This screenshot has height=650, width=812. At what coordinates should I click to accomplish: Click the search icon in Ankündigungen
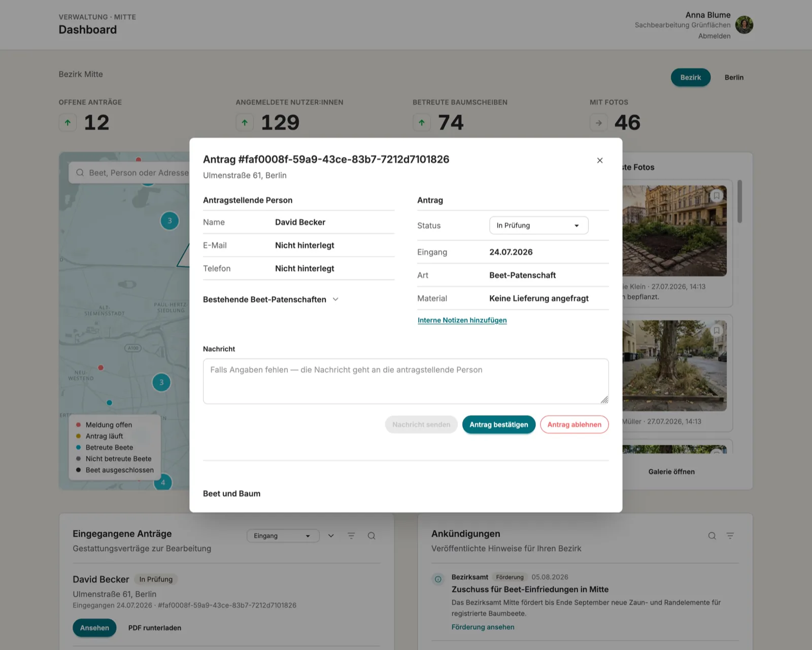click(x=712, y=536)
